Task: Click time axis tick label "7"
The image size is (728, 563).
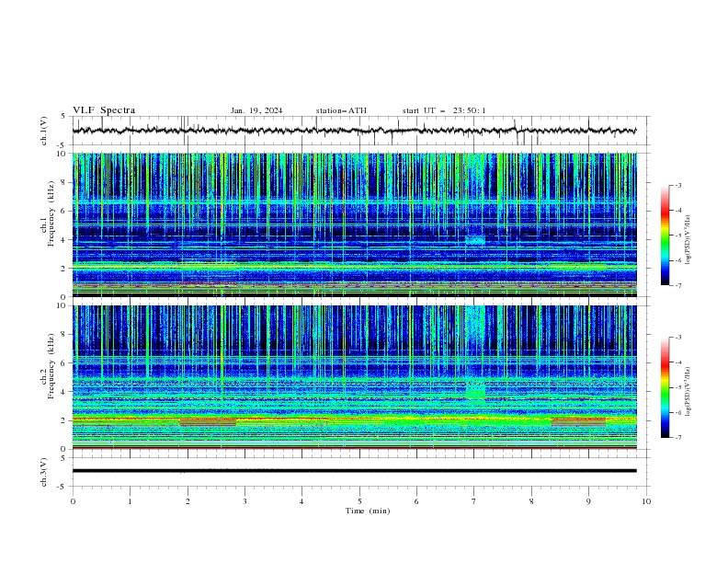Action: click(x=474, y=501)
